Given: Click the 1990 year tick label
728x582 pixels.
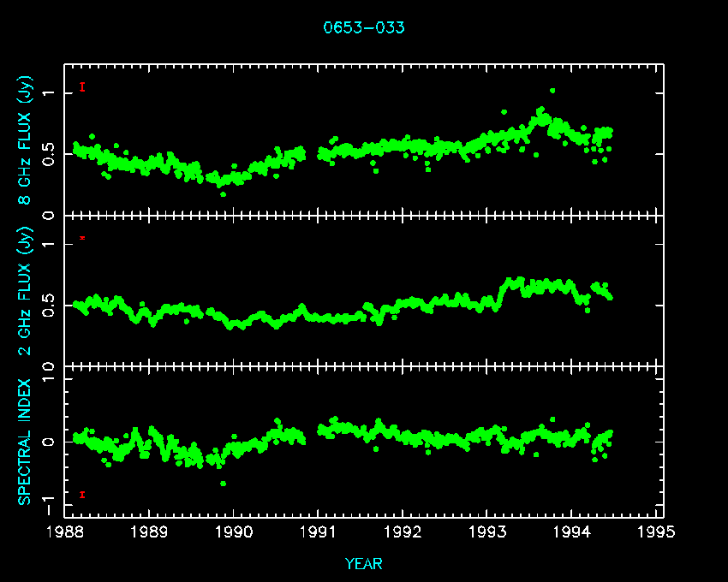Looking at the screenshot, I should (x=235, y=532).
